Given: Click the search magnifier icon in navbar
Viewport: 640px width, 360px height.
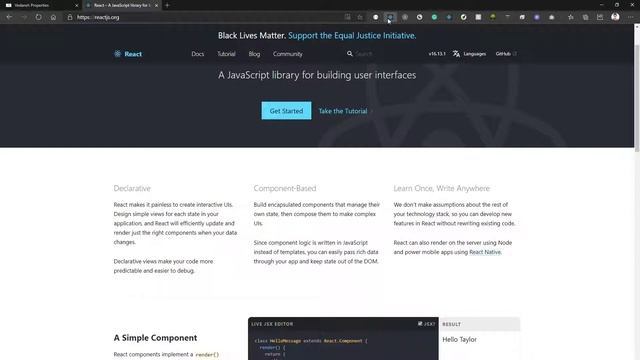Looking at the screenshot, I should 350,53.
